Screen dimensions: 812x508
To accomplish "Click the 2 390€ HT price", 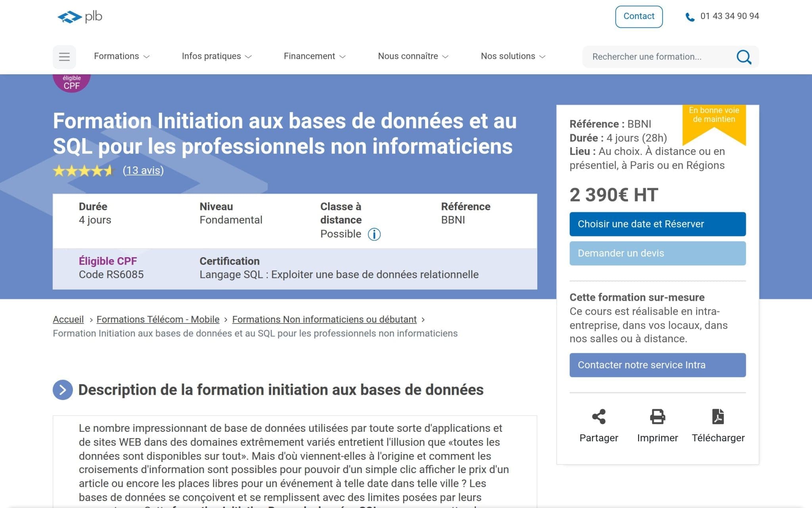I will point(614,195).
